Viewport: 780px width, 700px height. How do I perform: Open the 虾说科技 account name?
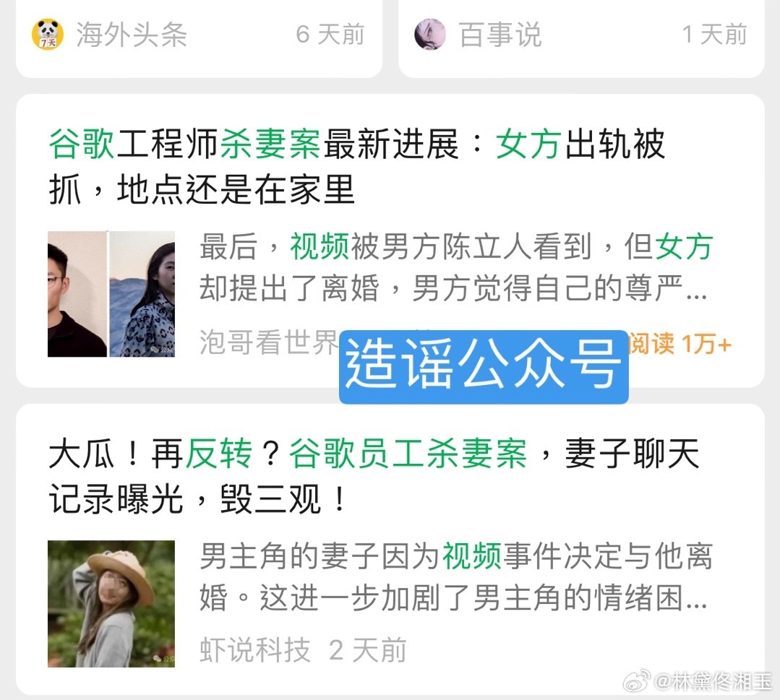point(254,649)
